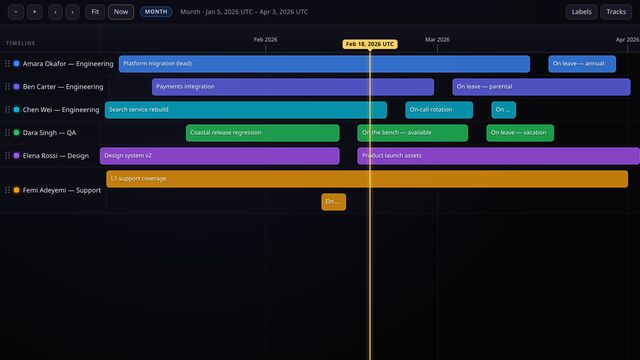Jump to Now in the timeline

121,12
